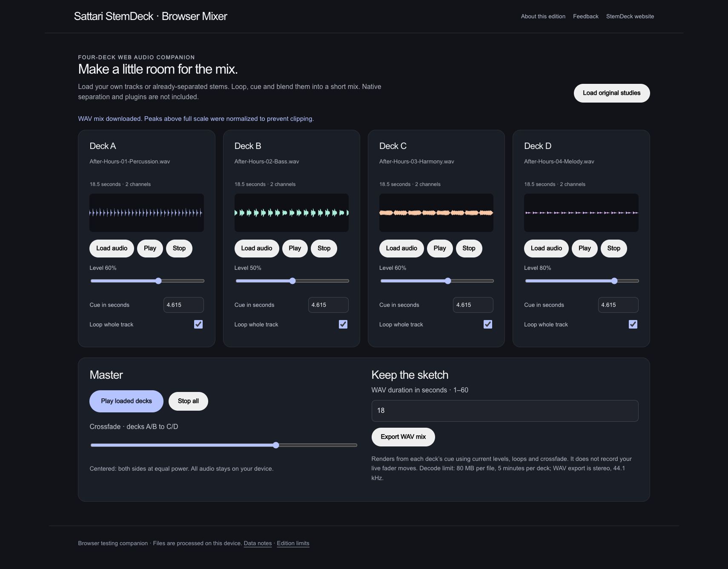Play Deck D
This screenshot has height=569, width=728.
[585, 249]
